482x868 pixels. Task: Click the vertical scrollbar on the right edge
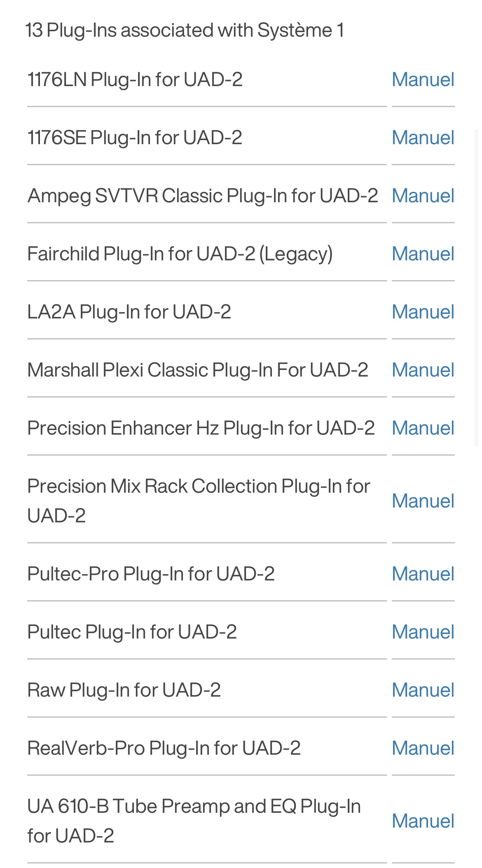(477, 288)
